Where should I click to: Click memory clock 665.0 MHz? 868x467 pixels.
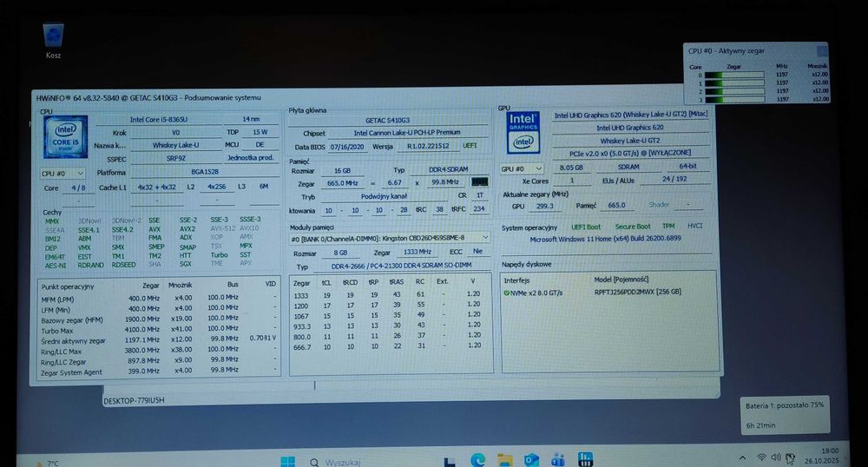point(342,183)
